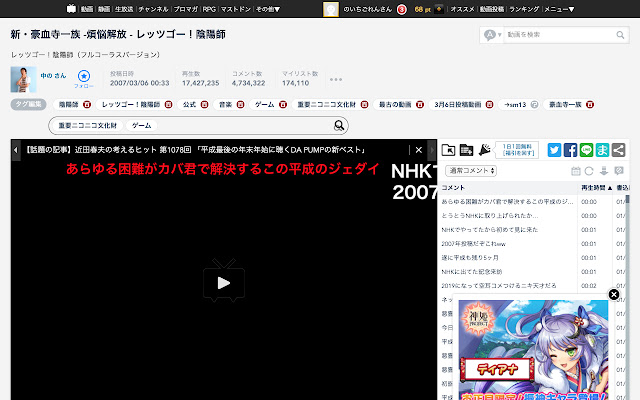
Task: Share the video on Facebook
Action: [570, 150]
